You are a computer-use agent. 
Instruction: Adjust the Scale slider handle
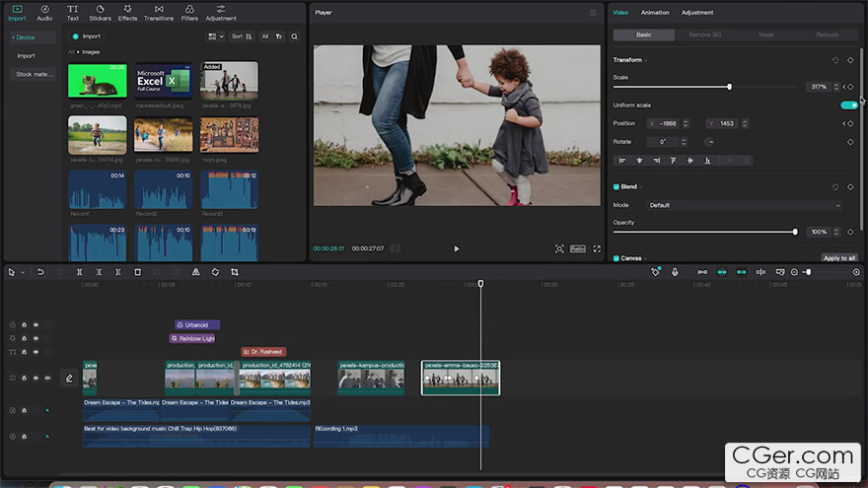[x=730, y=87]
